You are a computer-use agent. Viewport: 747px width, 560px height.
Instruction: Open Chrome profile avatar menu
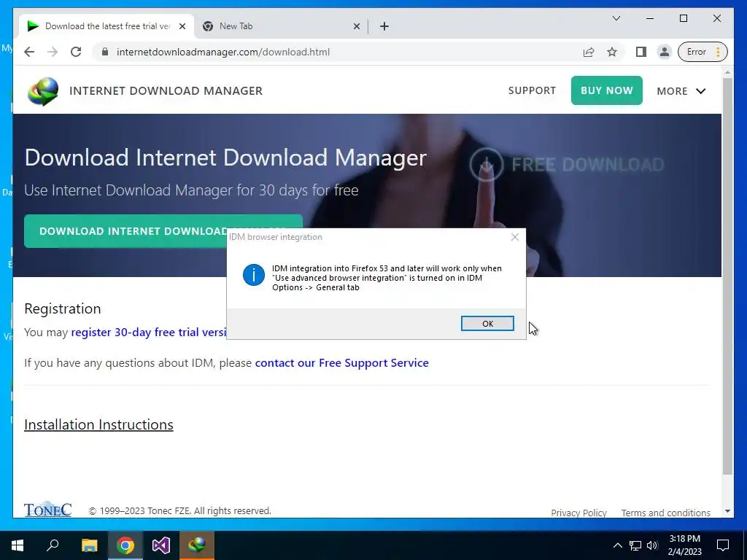click(x=664, y=52)
